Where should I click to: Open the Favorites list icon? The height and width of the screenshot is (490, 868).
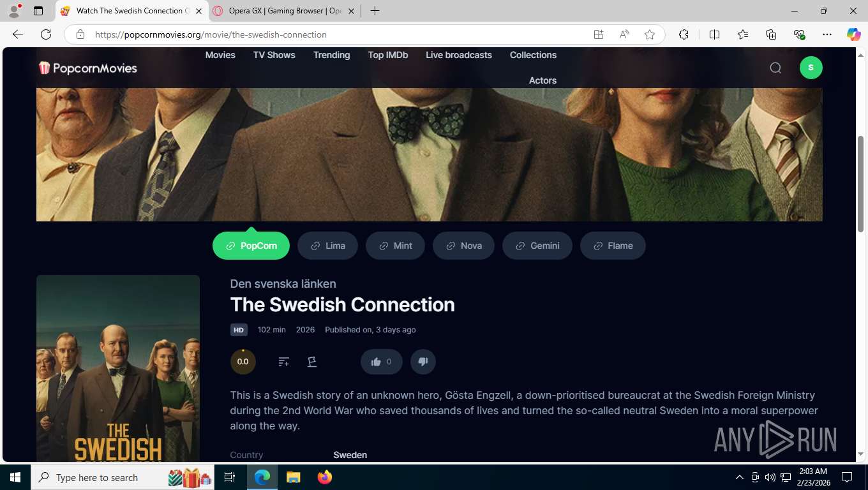click(x=743, y=34)
